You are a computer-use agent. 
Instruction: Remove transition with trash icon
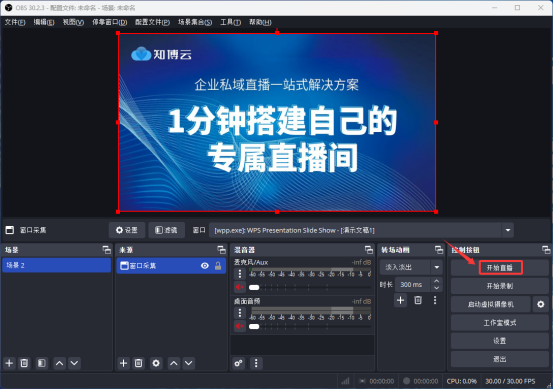418,300
